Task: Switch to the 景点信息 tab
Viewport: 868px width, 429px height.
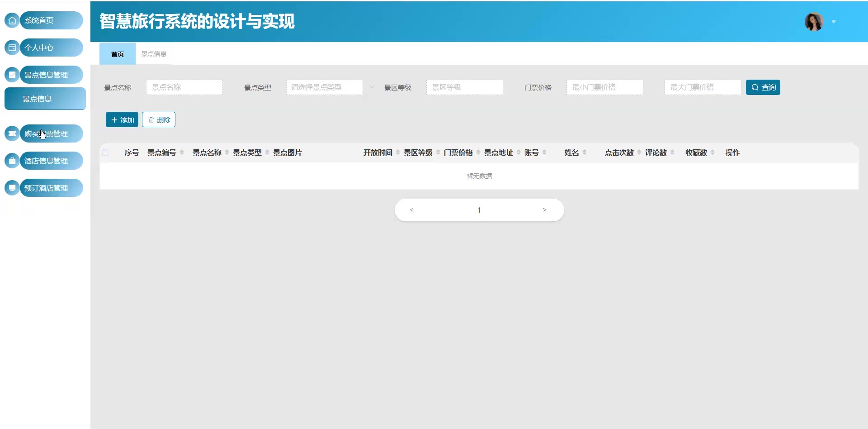Action: [154, 54]
